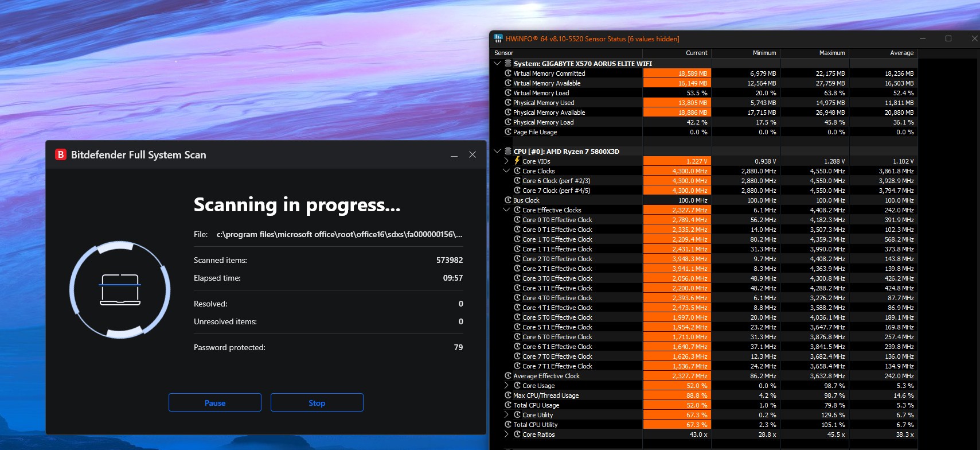The width and height of the screenshot is (980, 450).
Task: Click the icon for Average Effective Clock
Action: click(x=507, y=375)
